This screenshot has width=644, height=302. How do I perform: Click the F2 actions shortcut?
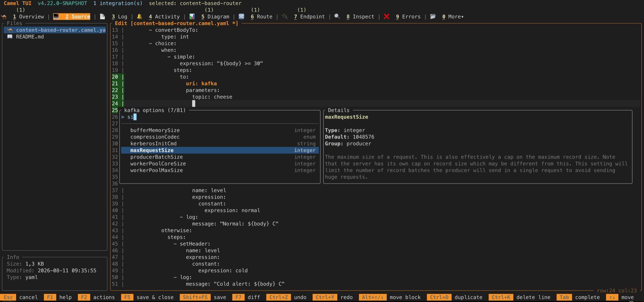(97, 298)
